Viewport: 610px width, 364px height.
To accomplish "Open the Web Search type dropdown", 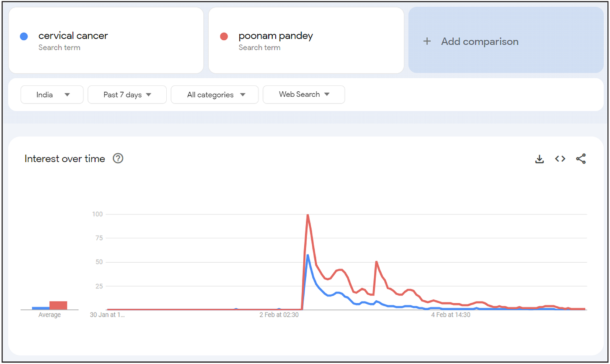I will click(304, 95).
